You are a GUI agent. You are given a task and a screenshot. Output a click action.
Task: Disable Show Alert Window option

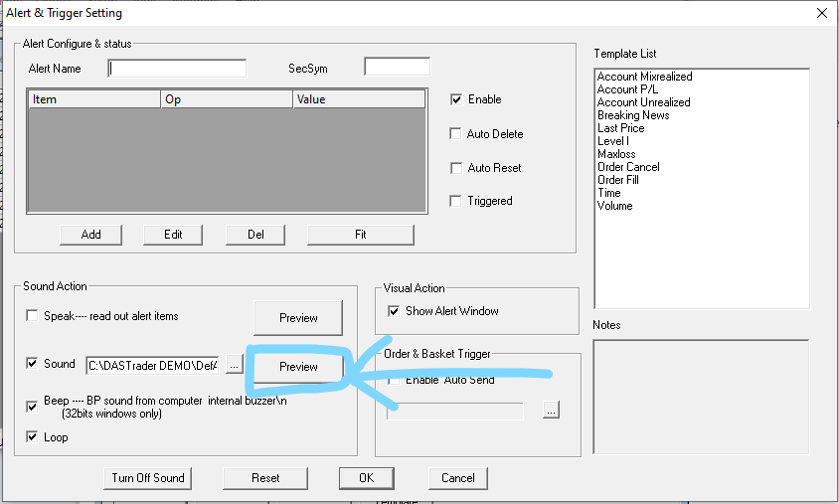pyautogui.click(x=395, y=311)
